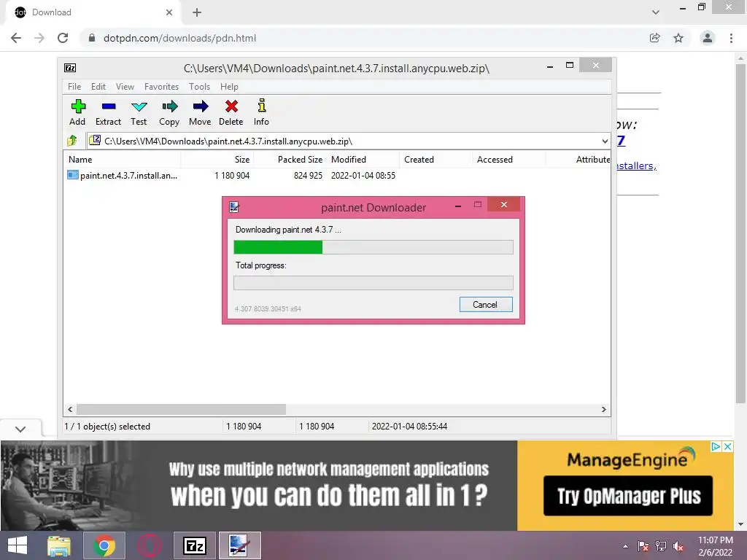Image resolution: width=747 pixels, height=560 pixels.
Task: Sort by Accessed column header
Action: (x=508, y=160)
